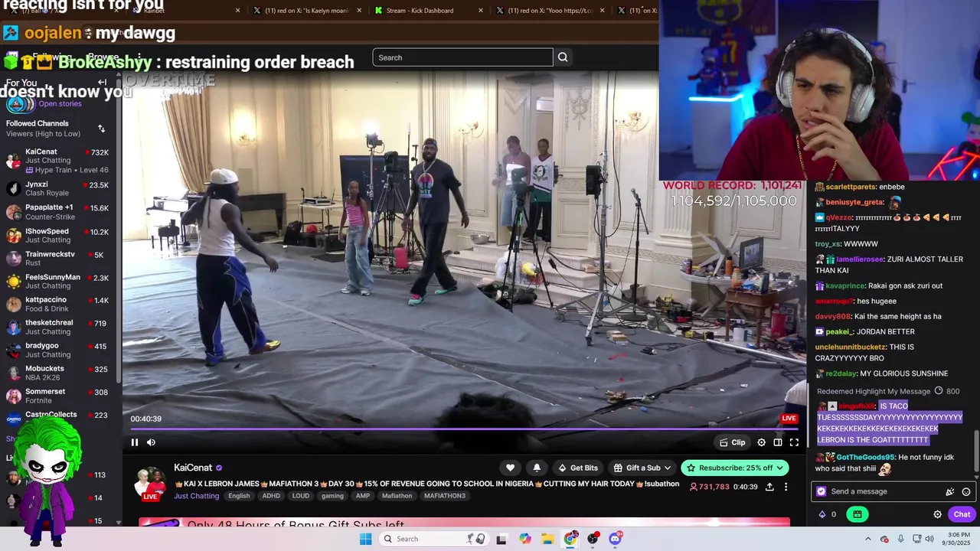This screenshot has height=551, width=980.
Task: Select the MAFIATHON3 tag
Action: click(445, 496)
